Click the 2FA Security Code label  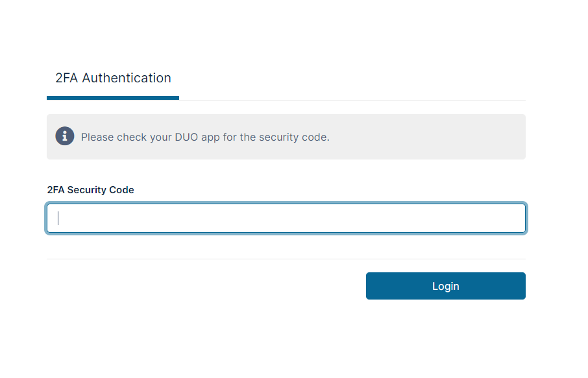point(90,189)
